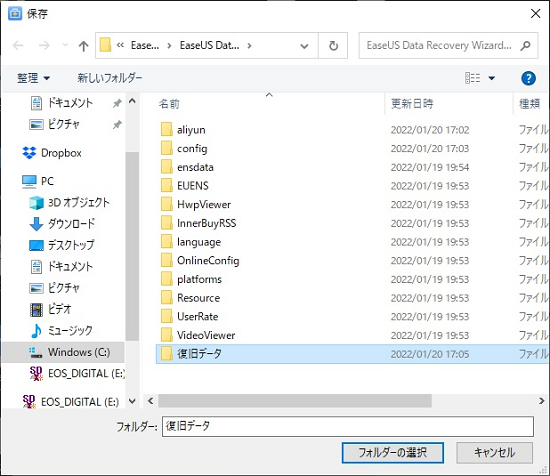Select the OnlineConfig folder icon
The width and height of the screenshot is (550, 476).
point(167,261)
